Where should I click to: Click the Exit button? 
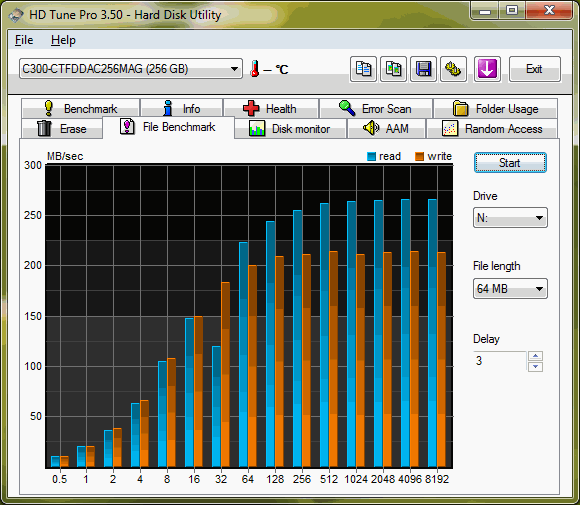pos(535,69)
